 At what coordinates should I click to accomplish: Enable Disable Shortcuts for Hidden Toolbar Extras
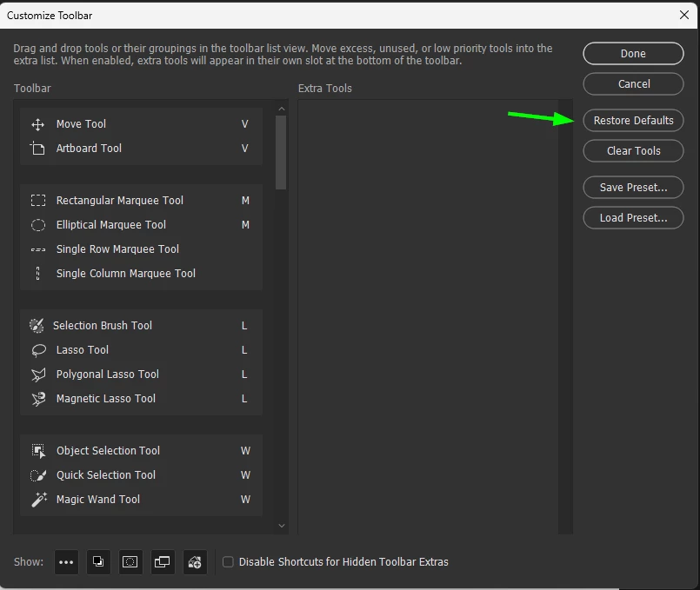pos(228,562)
